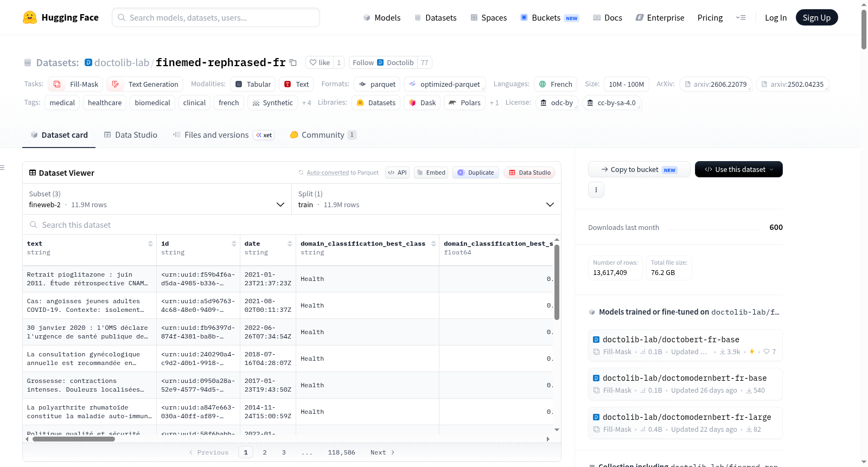Focus the Search models, datasets, users field
The image size is (868, 467).
tap(216, 17)
